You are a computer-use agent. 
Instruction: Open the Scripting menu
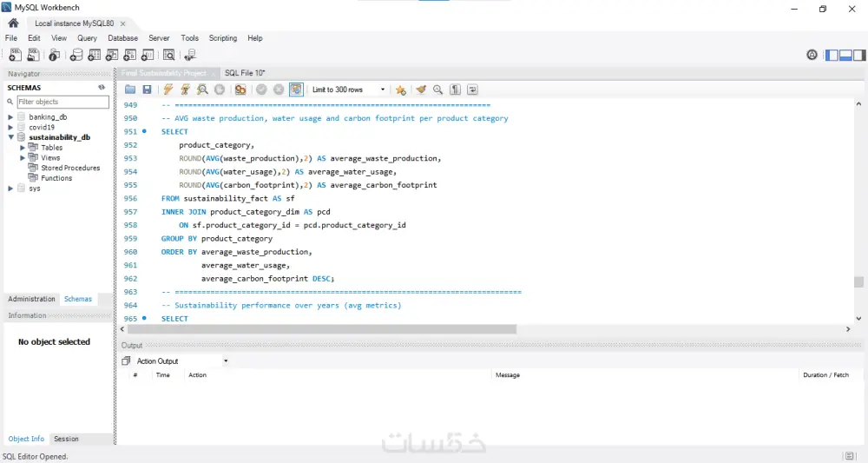pos(222,38)
